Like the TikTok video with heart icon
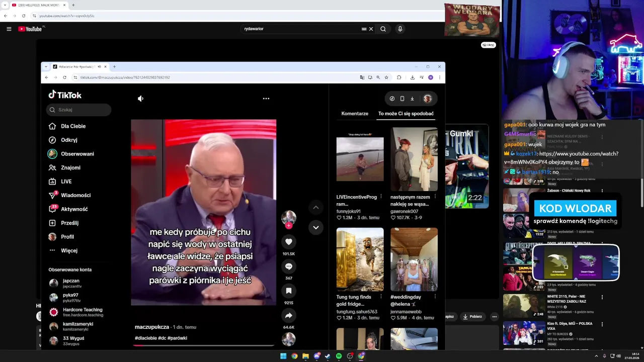644x362 pixels. point(289,242)
